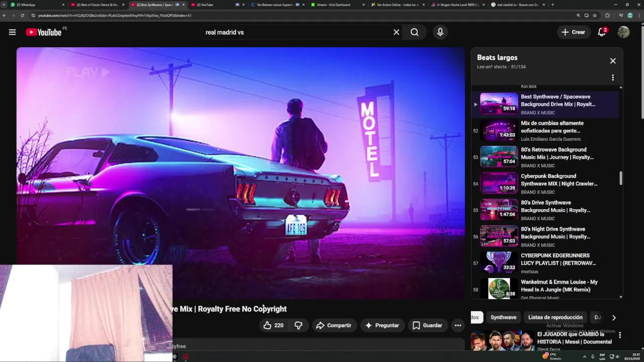The image size is (644, 362).
Task: Open options for Messi Documental recommendation
Action: 620,335
